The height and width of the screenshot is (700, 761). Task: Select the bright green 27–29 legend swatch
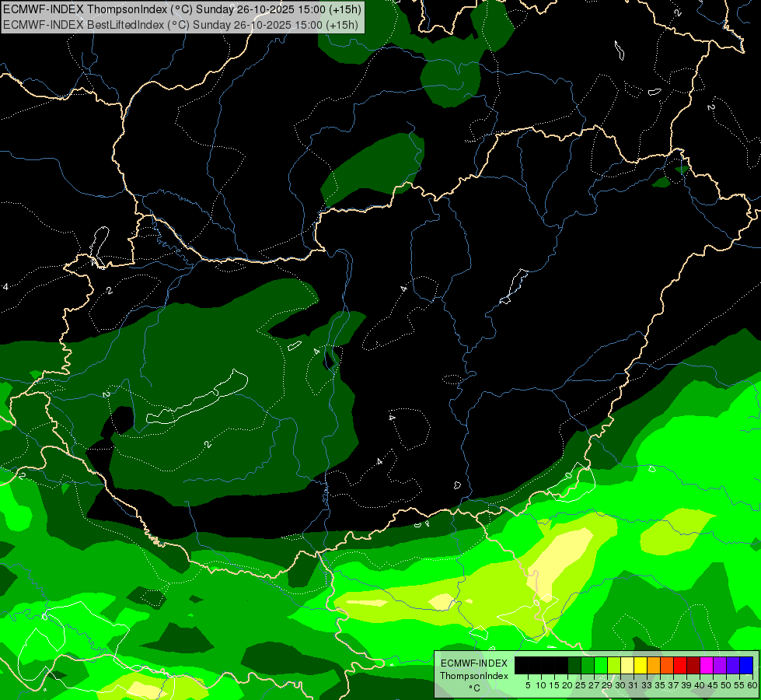(601, 665)
